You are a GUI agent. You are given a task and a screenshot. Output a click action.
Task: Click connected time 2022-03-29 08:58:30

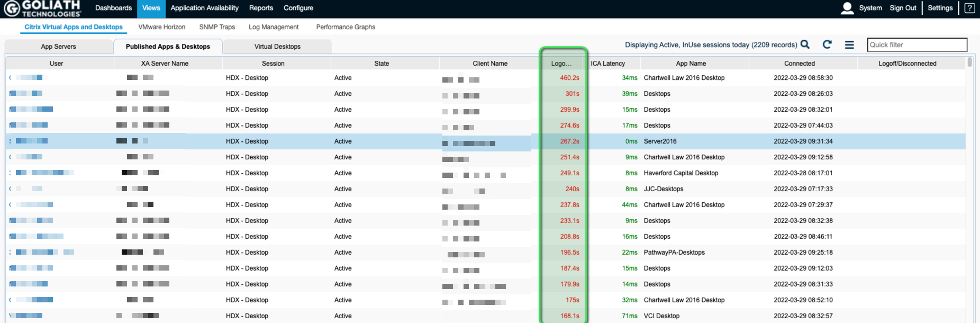803,78
